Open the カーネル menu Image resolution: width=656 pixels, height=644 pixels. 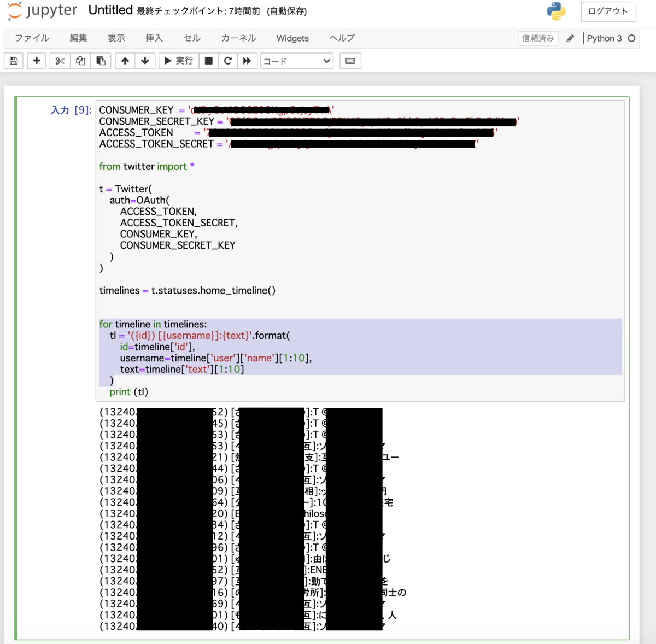(238, 38)
